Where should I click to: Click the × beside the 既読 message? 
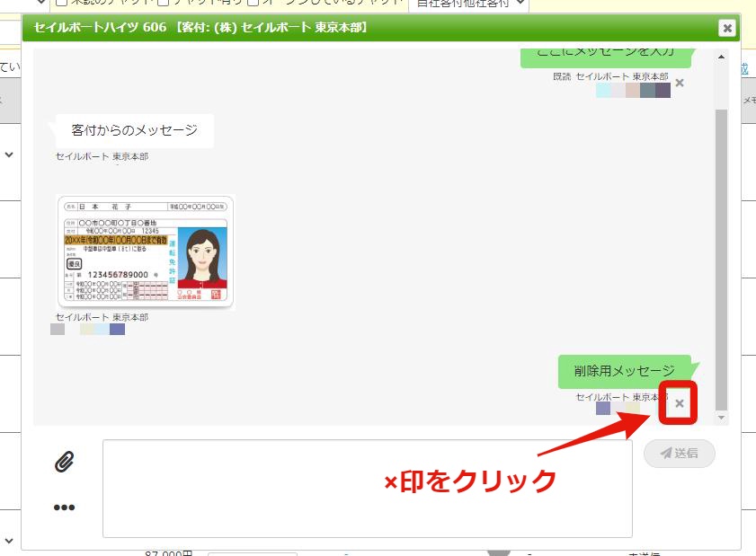680,83
